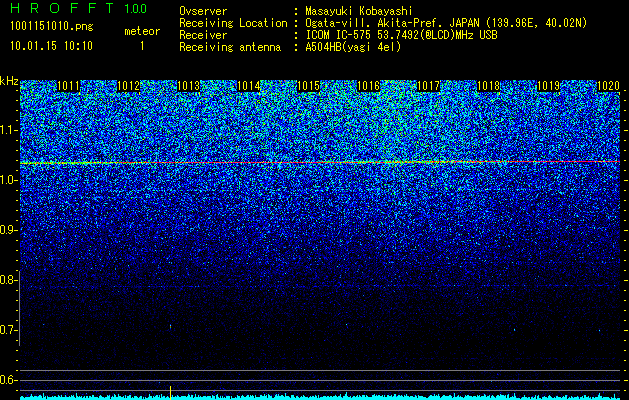Click the kHz axis unit label

click(x=9, y=81)
